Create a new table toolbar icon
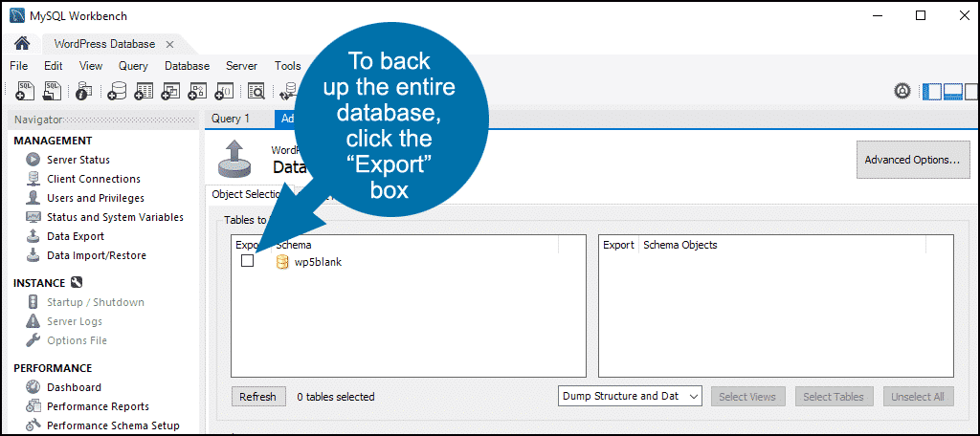Viewport: 980px width, 436px height. click(x=144, y=91)
